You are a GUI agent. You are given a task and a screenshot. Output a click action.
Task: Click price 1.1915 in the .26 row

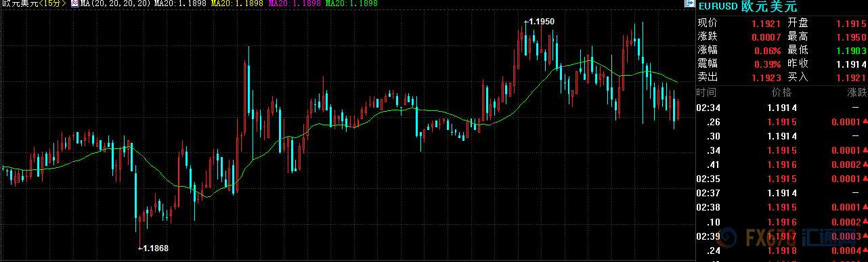tap(781, 122)
